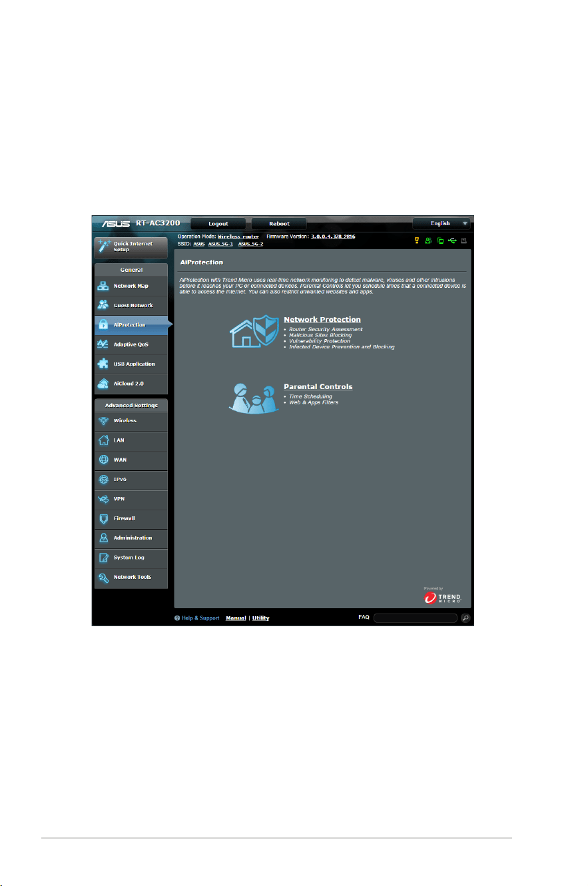The height and width of the screenshot is (886, 588).
Task: Click the ASUS_5G-1 SSID link
Action: coord(220,244)
